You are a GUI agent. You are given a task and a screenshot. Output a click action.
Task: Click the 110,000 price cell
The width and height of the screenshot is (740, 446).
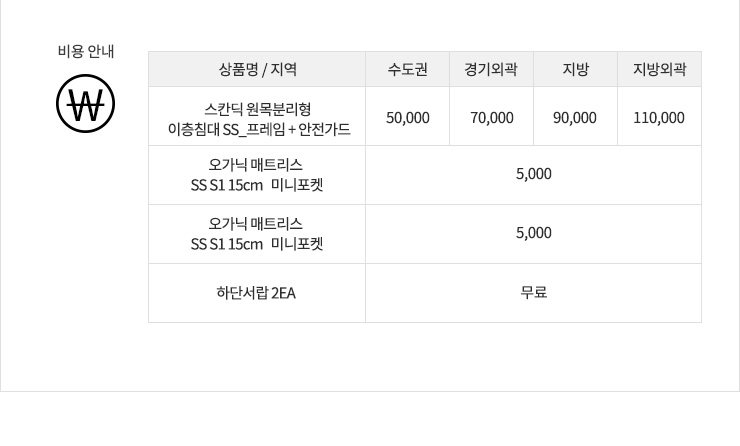(x=659, y=118)
